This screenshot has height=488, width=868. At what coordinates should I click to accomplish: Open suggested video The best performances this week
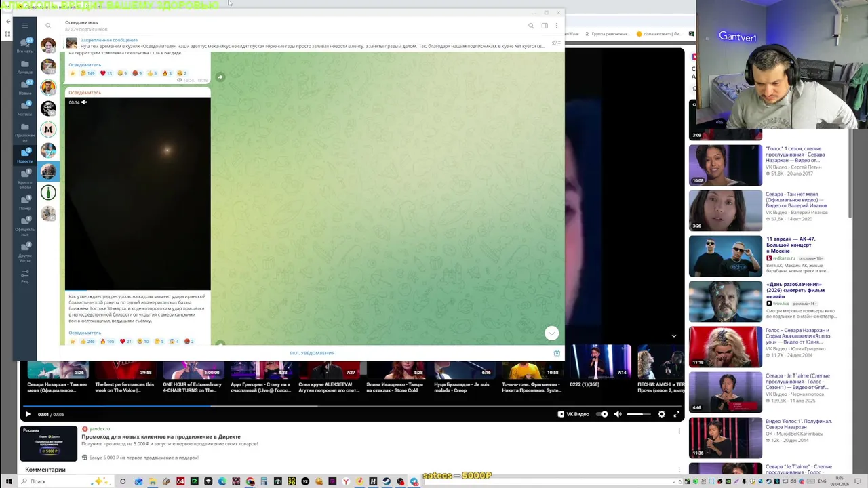pos(124,378)
